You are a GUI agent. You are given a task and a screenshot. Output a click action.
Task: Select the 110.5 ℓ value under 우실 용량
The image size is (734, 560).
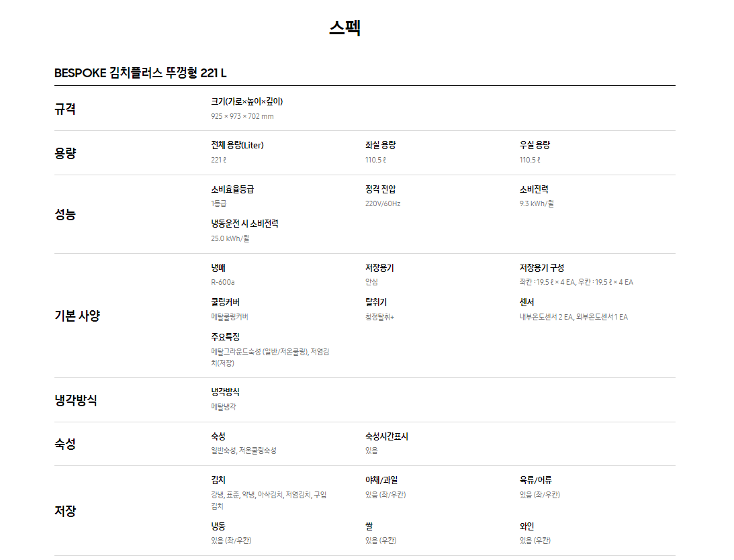pos(530,160)
